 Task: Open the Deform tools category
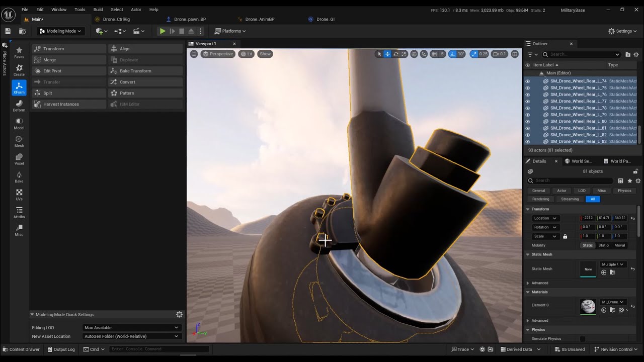point(19,106)
